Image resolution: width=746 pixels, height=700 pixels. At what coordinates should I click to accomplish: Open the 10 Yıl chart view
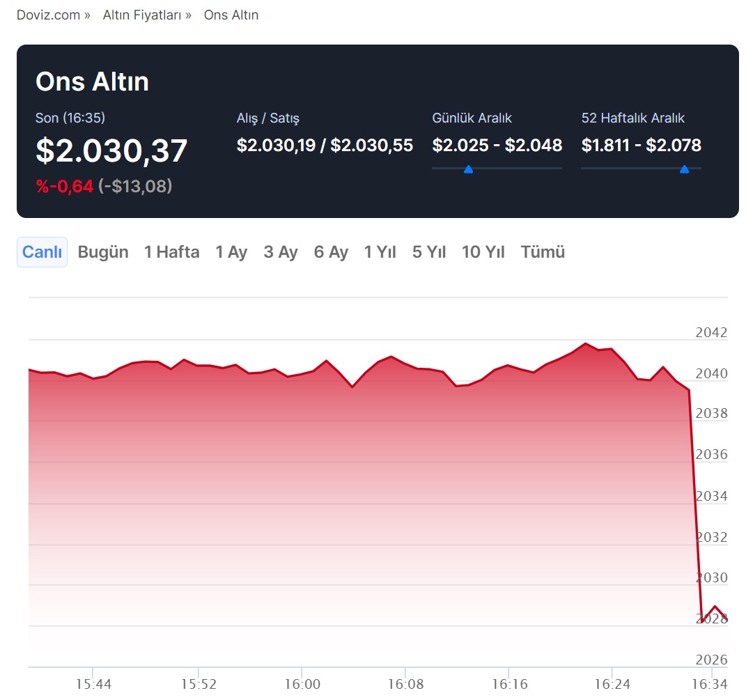pyautogui.click(x=483, y=252)
